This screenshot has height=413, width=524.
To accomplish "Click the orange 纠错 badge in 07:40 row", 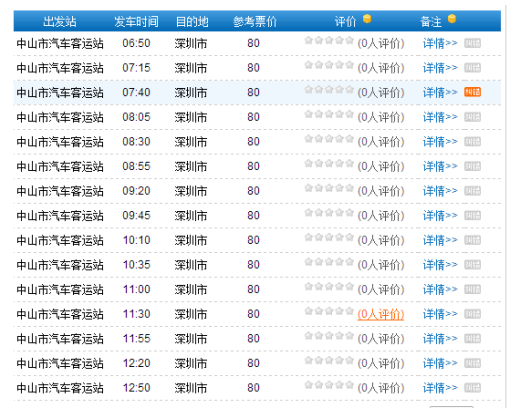I will pyautogui.click(x=472, y=92).
